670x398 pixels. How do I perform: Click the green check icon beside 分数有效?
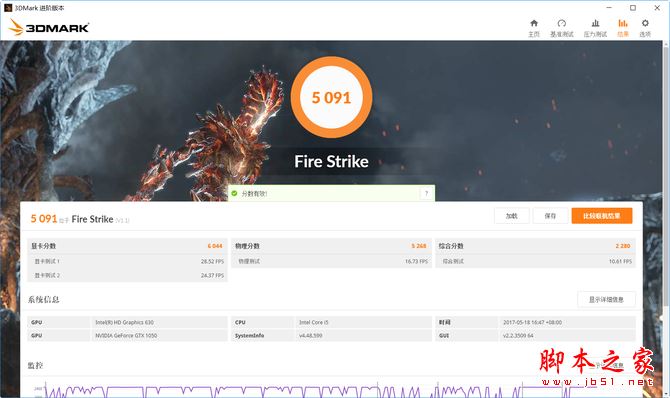click(234, 194)
